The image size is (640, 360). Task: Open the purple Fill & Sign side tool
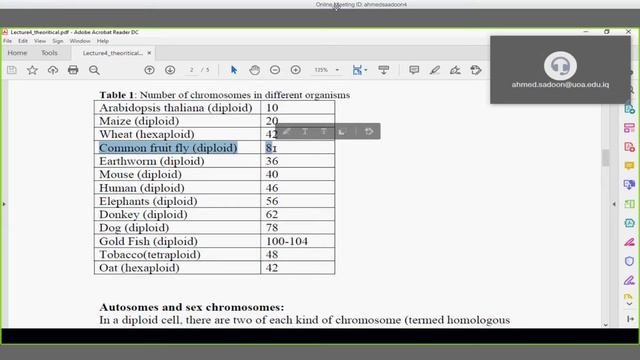[x=629, y=280]
